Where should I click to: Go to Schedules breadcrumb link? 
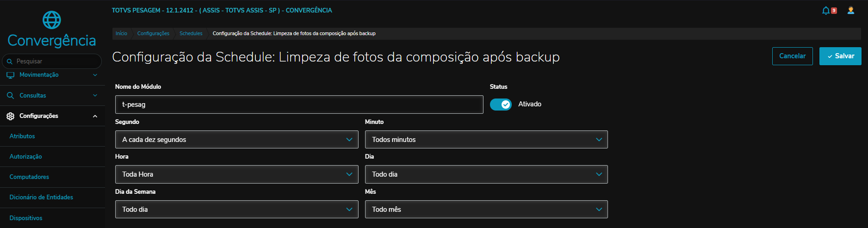pyautogui.click(x=191, y=33)
